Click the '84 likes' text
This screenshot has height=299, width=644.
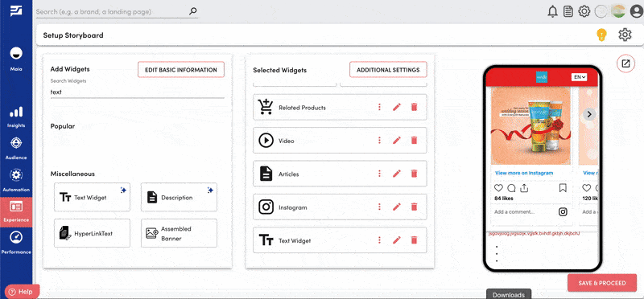(504, 199)
